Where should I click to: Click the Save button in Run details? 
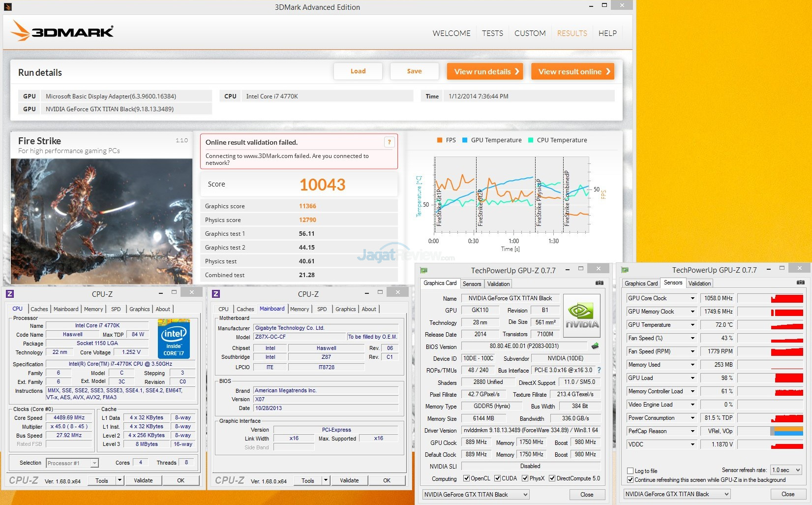coord(414,71)
